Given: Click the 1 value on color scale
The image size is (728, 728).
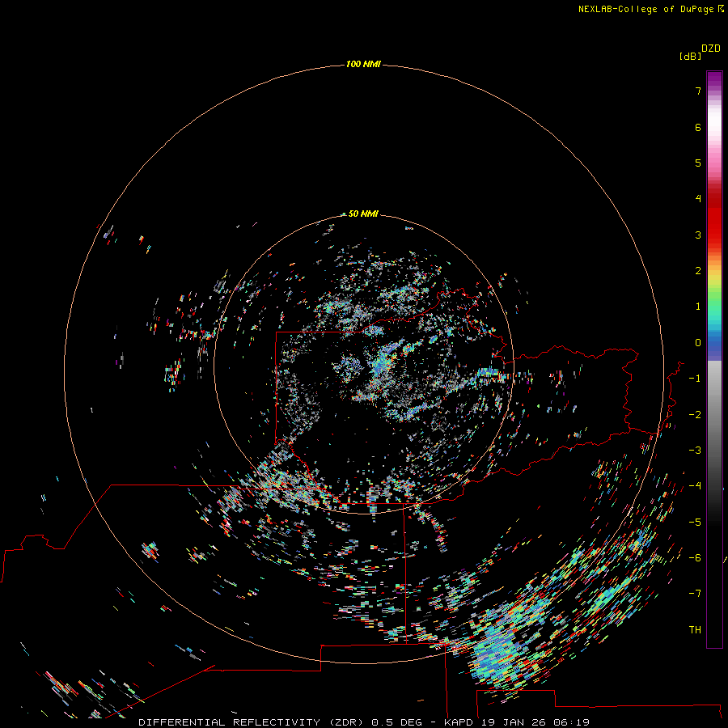Looking at the screenshot, I should click(698, 307).
